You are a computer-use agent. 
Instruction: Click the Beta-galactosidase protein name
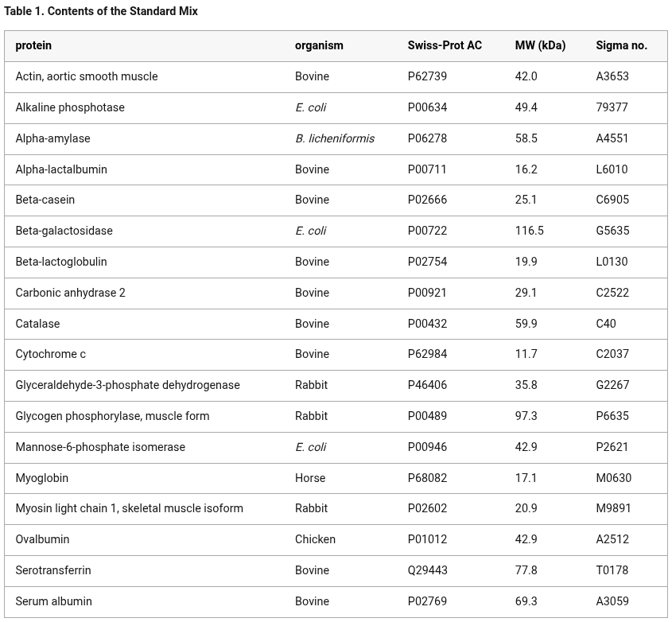point(64,231)
